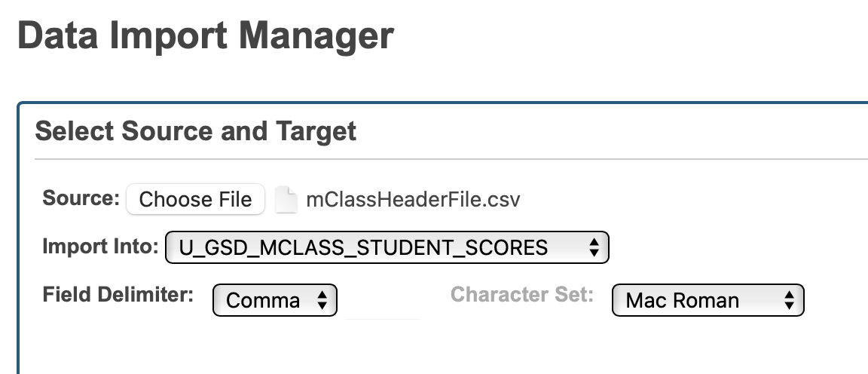Click the up-down arrows on U_GSD_MCLASS_STUDENT_SCORES select

pyautogui.click(x=594, y=247)
